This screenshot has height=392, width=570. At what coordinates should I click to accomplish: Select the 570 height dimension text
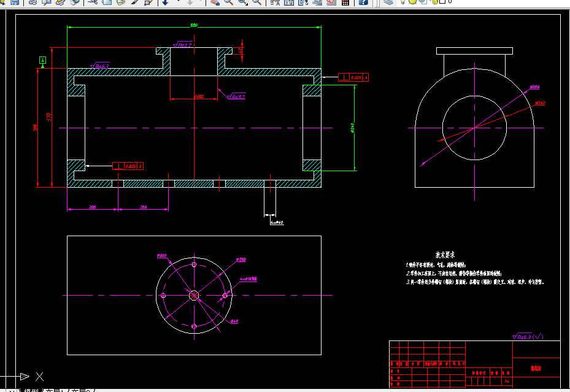click(48, 117)
